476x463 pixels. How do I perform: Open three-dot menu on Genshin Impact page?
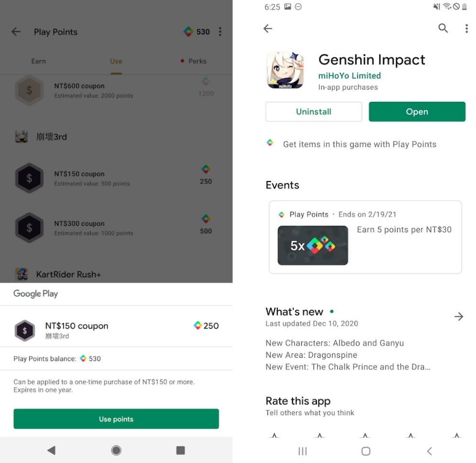point(466,28)
